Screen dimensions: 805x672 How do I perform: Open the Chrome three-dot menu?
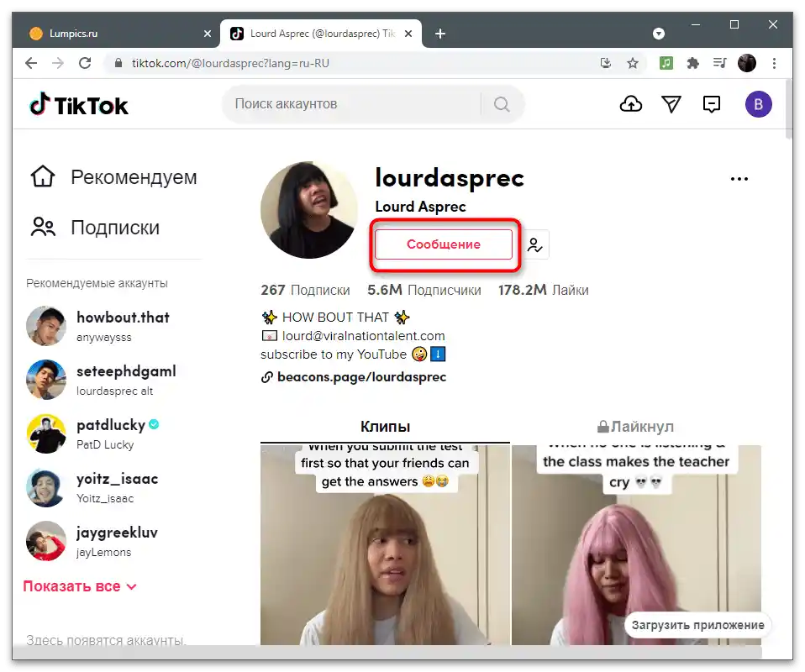774,63
